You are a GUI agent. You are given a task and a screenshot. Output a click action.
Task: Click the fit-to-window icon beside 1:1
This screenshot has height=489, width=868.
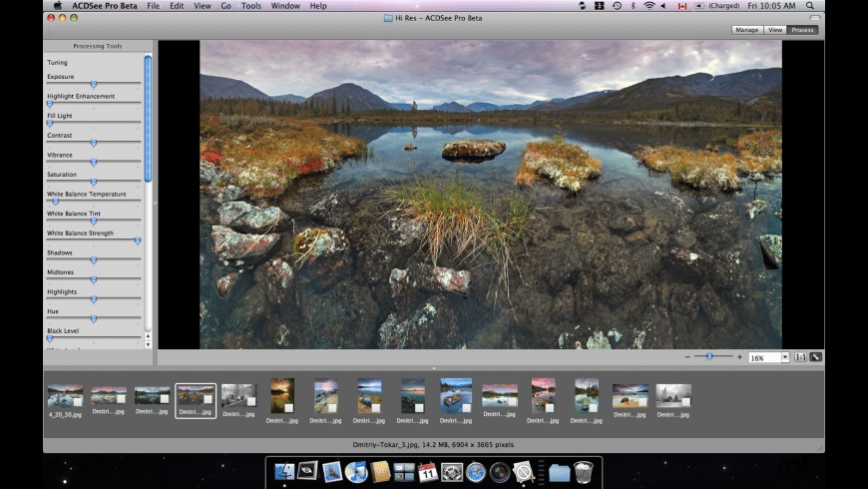pyautogui.click(x=816, y=357)
